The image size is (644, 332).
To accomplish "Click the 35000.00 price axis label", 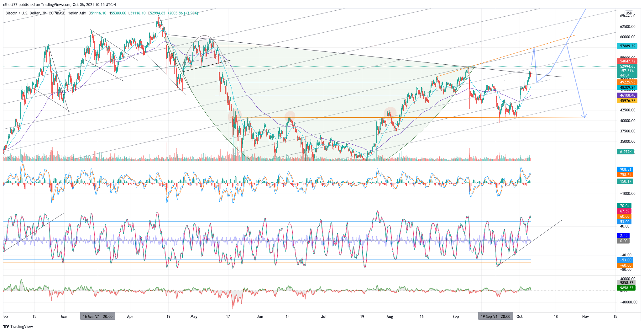I will click(627, 142).
